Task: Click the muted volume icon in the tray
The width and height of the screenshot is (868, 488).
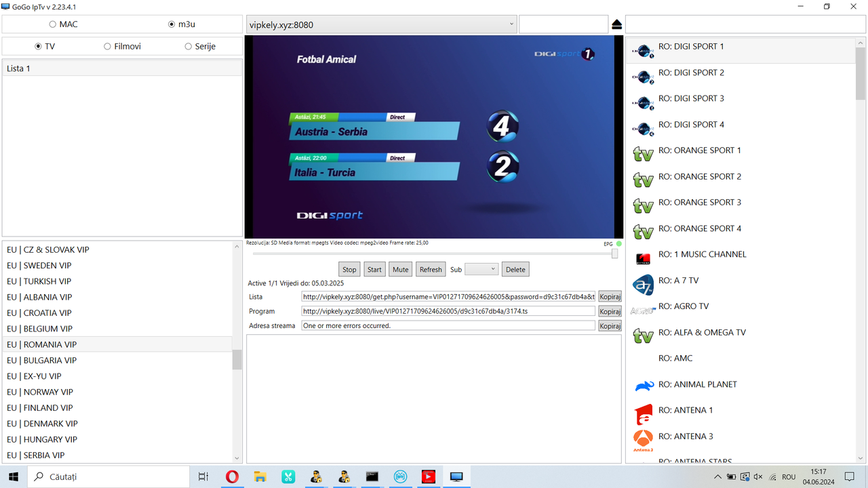Action: click(758, 477)
